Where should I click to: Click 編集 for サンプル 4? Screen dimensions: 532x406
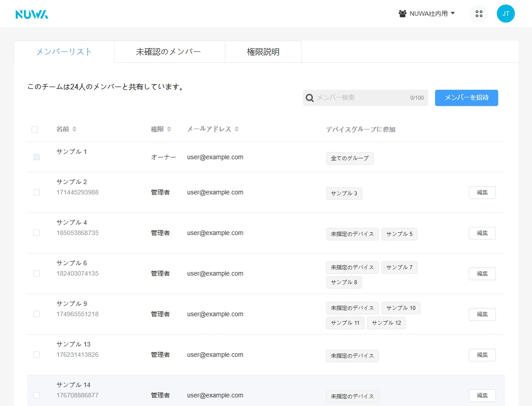(482, 233)
